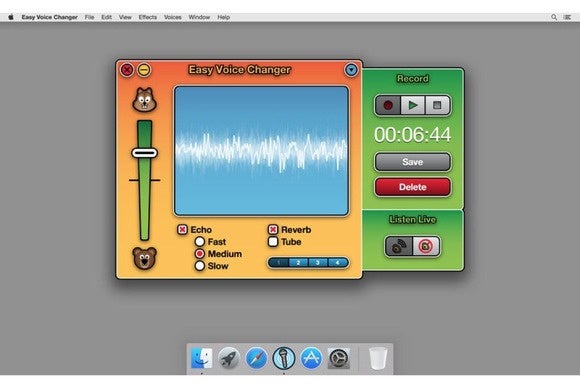
Task: Save the recording
Action: pyautogui.click(x=412, y=162)
